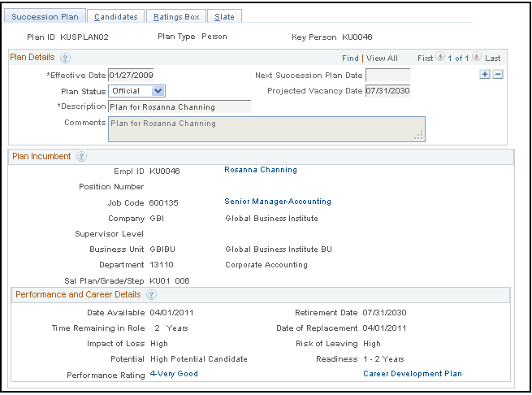Select the Company code GBI

157,219
